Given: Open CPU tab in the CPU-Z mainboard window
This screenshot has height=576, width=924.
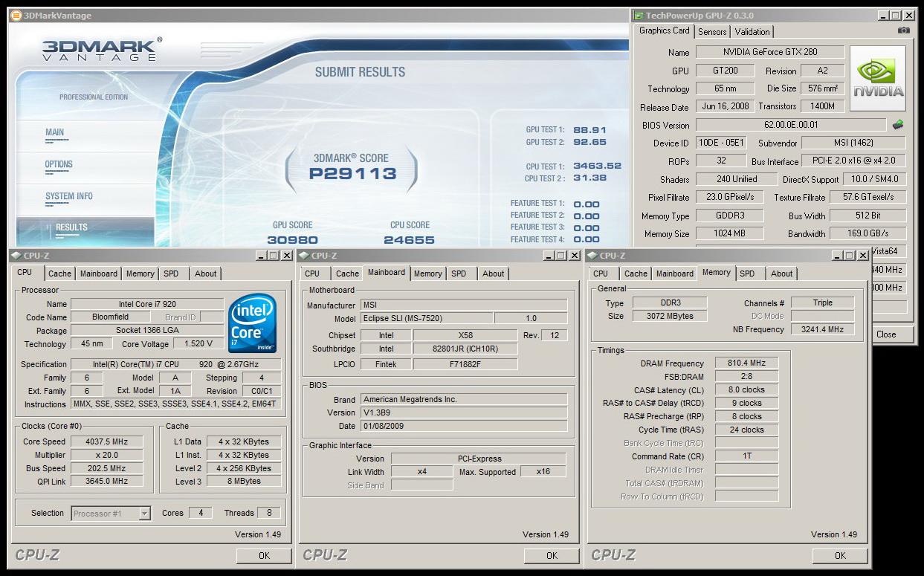Looking at the screenshot, I should coord(312,274).
